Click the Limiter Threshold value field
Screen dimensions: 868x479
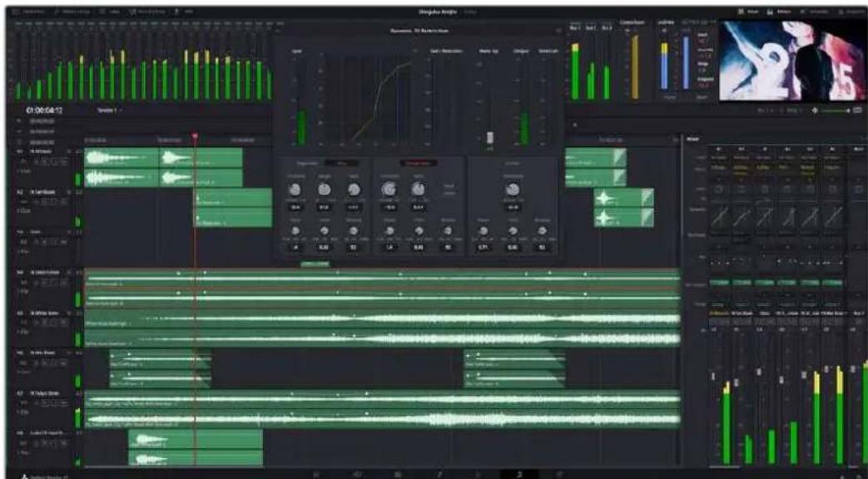coord(513,207)
